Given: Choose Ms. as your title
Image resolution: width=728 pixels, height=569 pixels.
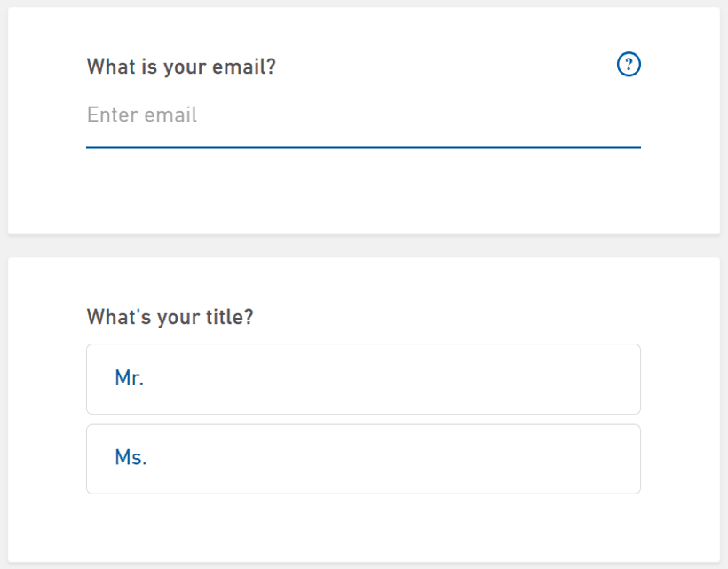Looking at the screenshot, I should pos(363,459).
